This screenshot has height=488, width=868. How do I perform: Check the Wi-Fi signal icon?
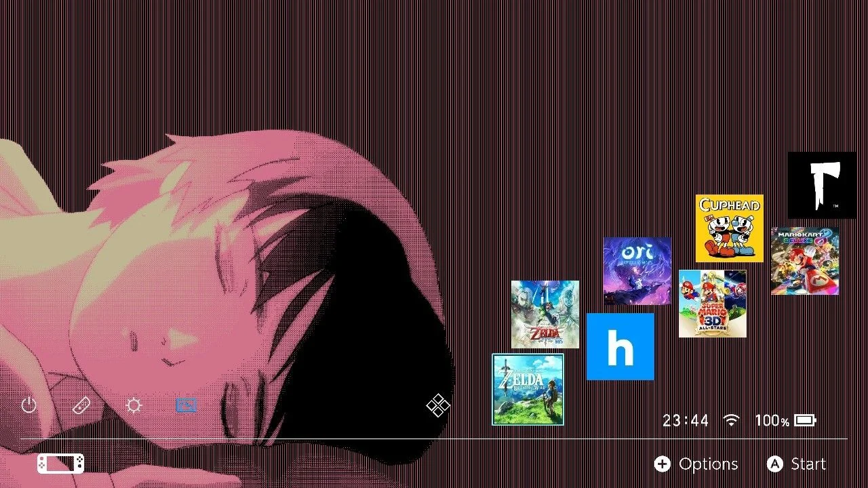click(731, 420)
